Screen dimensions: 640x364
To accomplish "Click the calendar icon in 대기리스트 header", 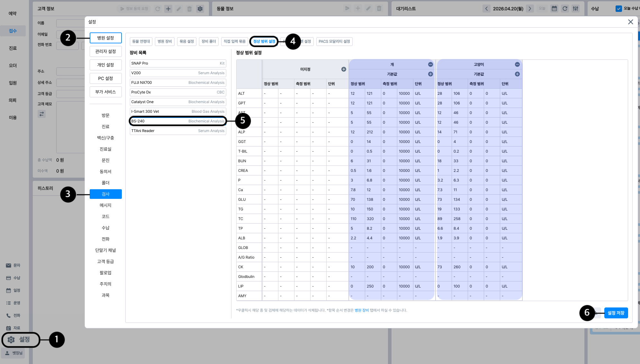I will point(554,9).
